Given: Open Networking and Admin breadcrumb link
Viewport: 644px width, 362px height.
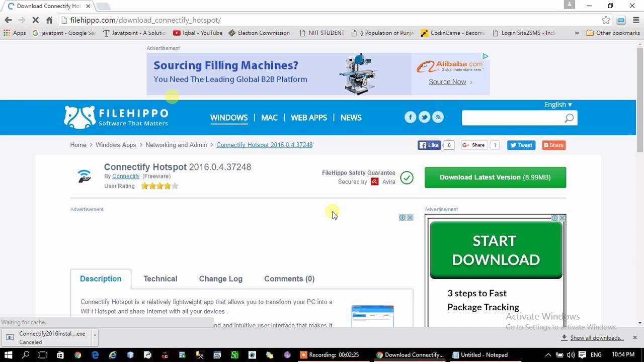Looking at the screenshot, I should pos(176,145).
